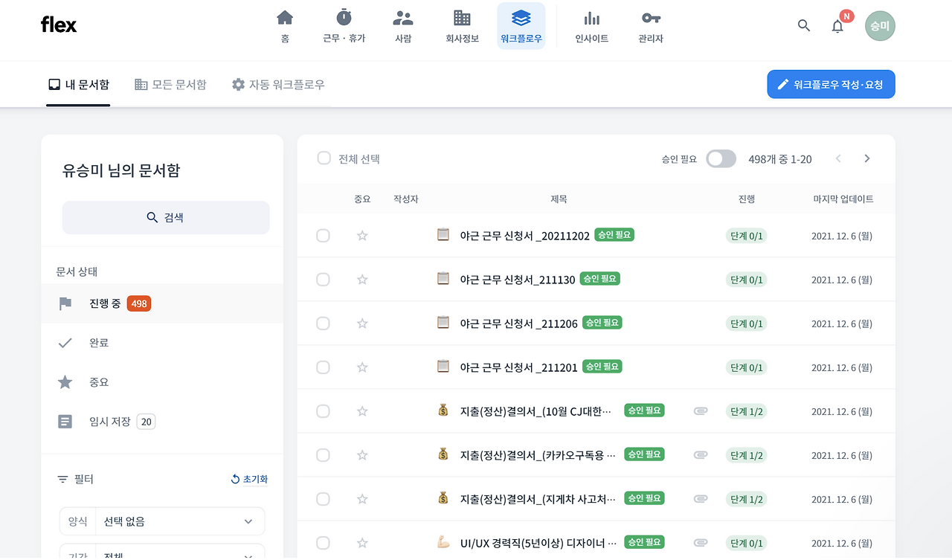Check the 지게차 사고처 결의서 row checkbox

[323, 499]
